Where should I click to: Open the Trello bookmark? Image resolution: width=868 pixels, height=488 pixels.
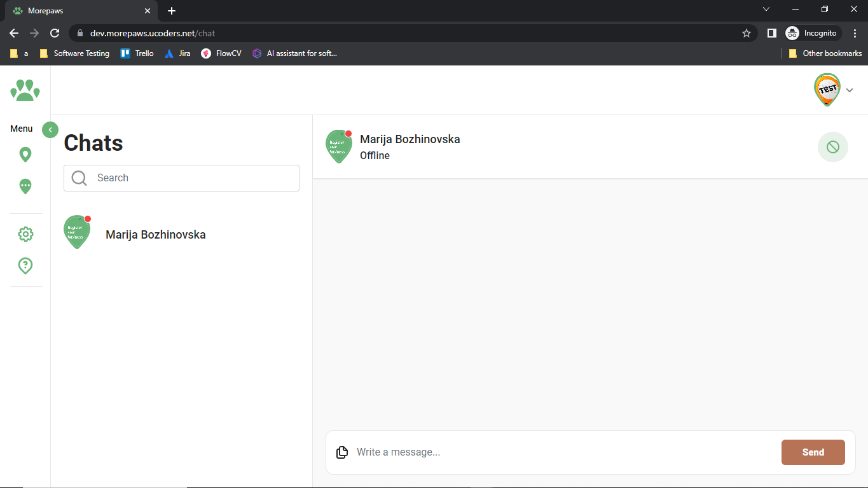click(137, 53)
